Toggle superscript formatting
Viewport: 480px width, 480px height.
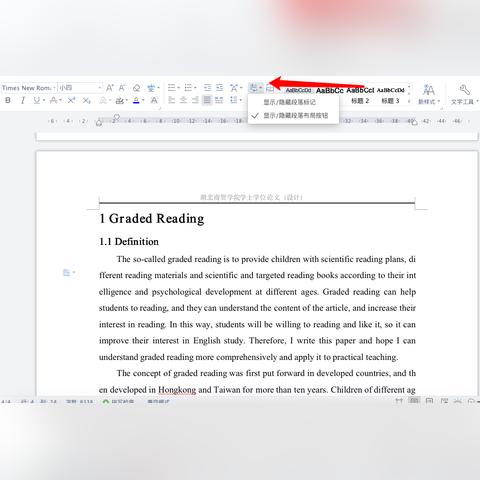(71, 100)
